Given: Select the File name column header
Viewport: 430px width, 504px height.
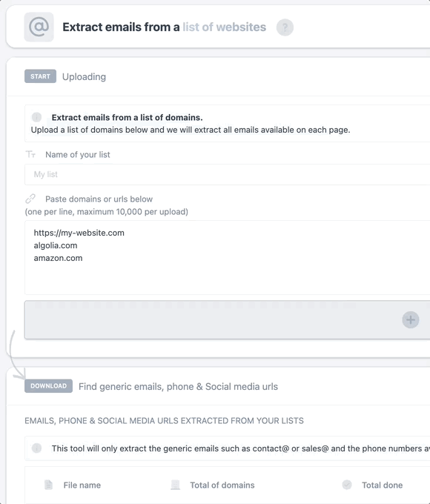Looking at the screenshot, I should click(x=82, y=485).
